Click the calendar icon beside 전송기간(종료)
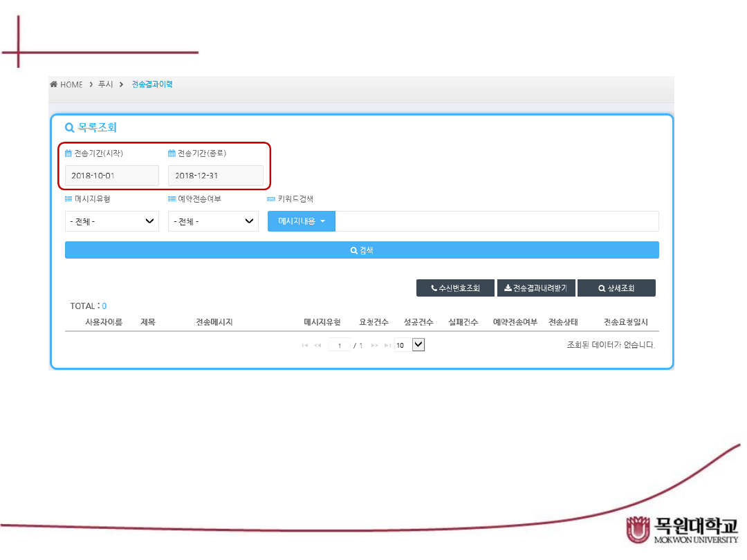Image resolution: width=747 pixels, height=560 pixels. [172, 153]
